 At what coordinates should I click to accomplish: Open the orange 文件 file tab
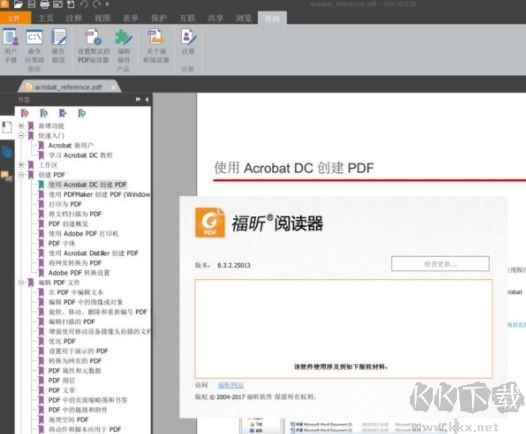pyautogui.click(x=15, y=18)
